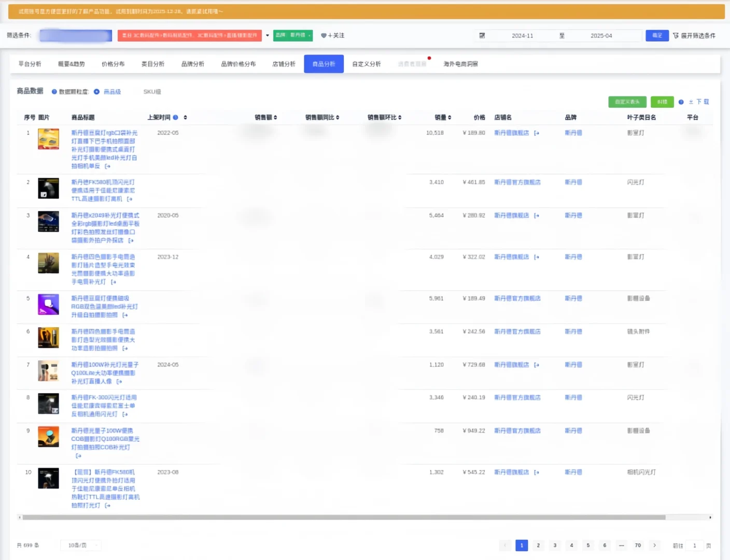Click product thumbnail in row 9
The height and width of the screenshot is (560, 730).
pos(48,437)
